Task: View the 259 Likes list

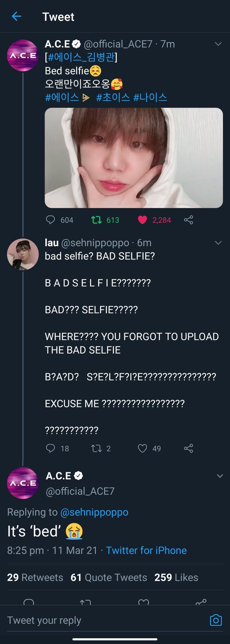Action: (176, 577)
